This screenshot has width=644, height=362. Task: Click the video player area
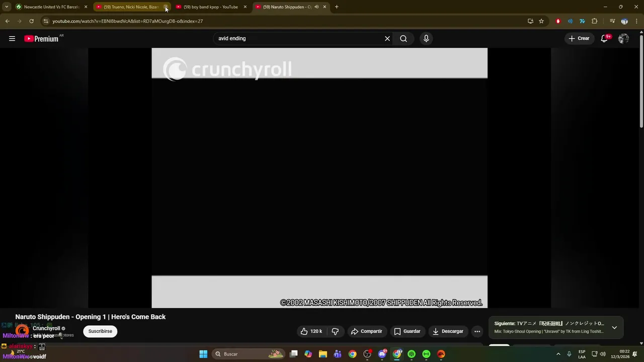click(319, 178)
